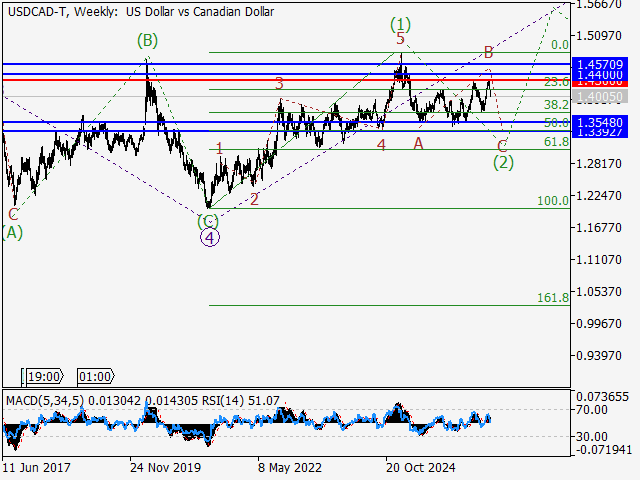The width and height of the screenshot is (640, 480).
Task: Click the green (A) wave label
Action: (12, 232)
